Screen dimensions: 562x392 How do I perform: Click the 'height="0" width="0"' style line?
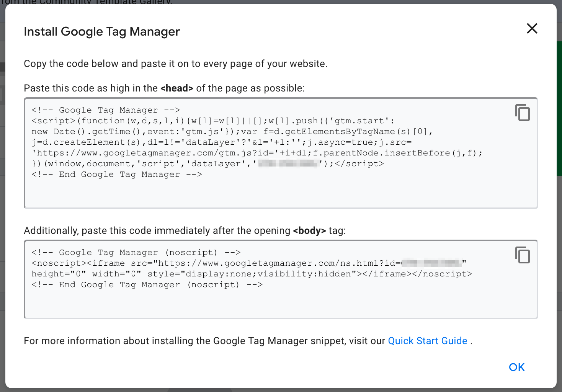pyautogui.click(x=252, y=274)
